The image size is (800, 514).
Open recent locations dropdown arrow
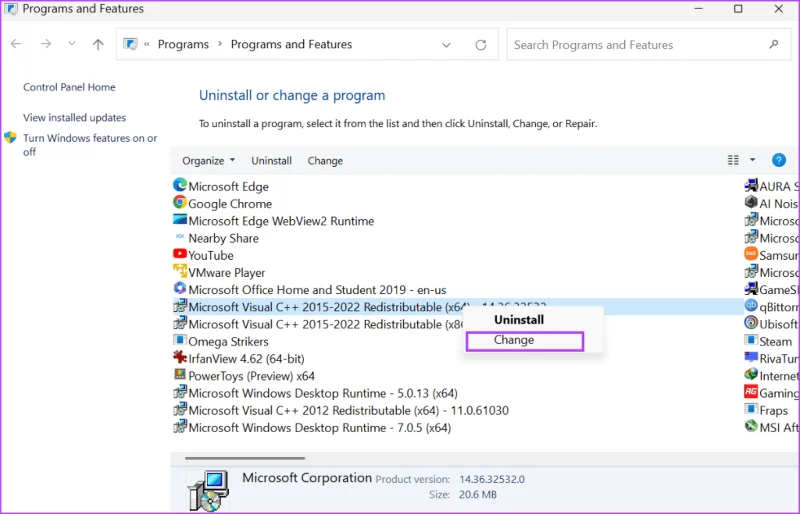coord(72,44)
